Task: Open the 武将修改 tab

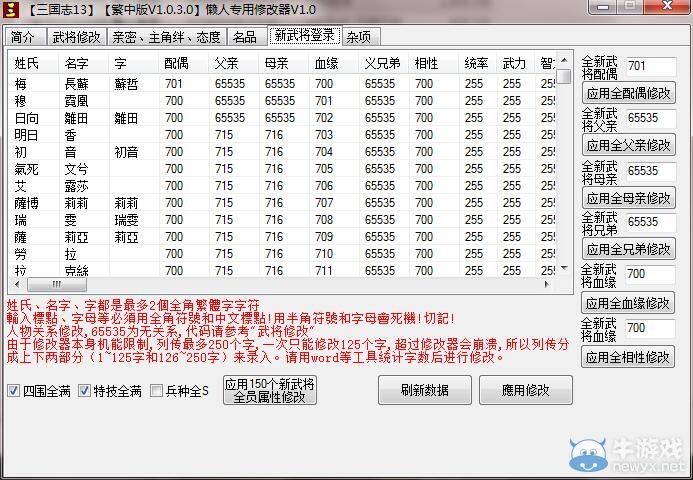Action: (x=76, y=37)
